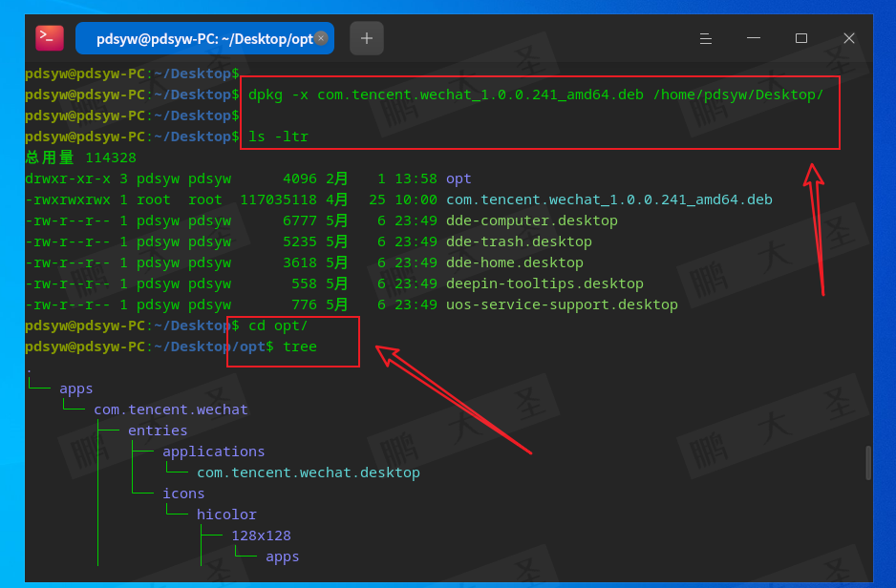
Task: Click the dde-trash.desktop file name
Action: [x=519, y=242]
